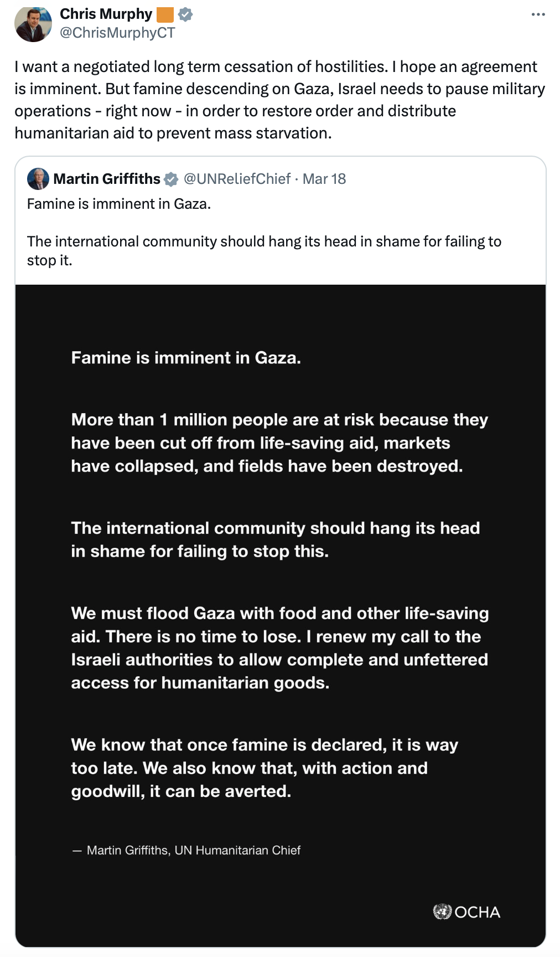The height and width of the screenshot is (957, 560).
Task: Click the bold 'Famine is imminent in Gaza.' image headline
Action: click(x=186, y=358)
